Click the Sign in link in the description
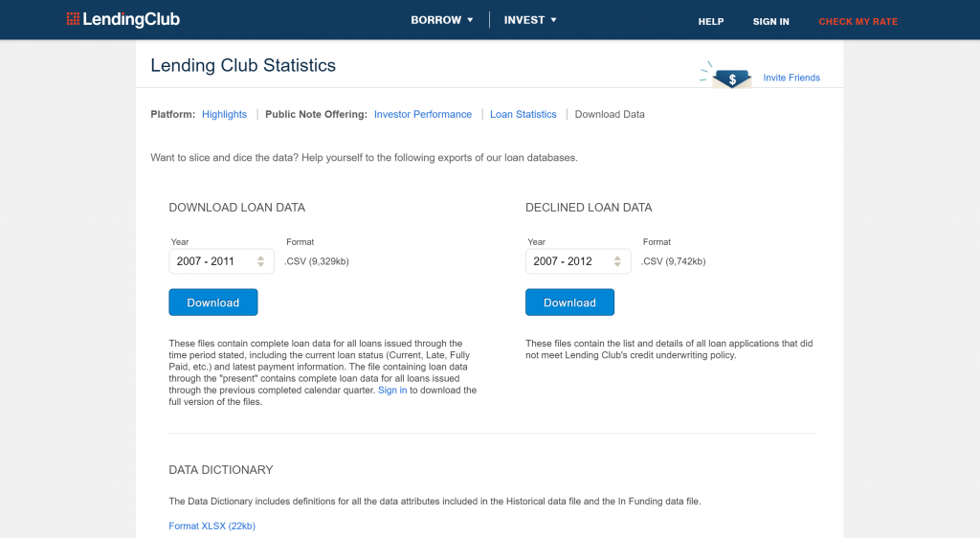Viewport: 980px width, 538px height. pos(392,391)
